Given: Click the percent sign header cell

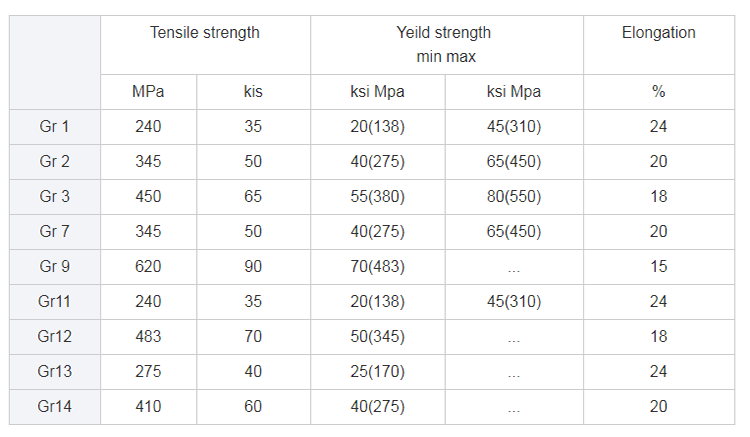Looking at the screenshot, I should [x=658, y=92].
